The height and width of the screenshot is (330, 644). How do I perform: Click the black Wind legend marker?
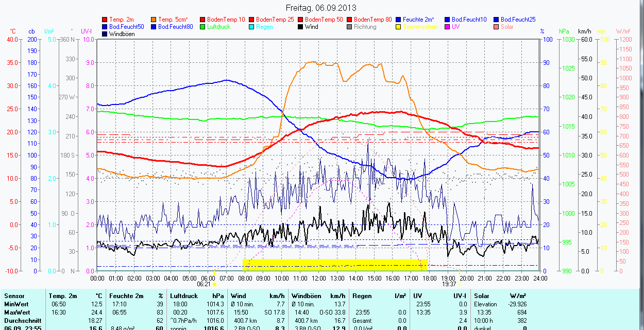(x=301, y=27)
